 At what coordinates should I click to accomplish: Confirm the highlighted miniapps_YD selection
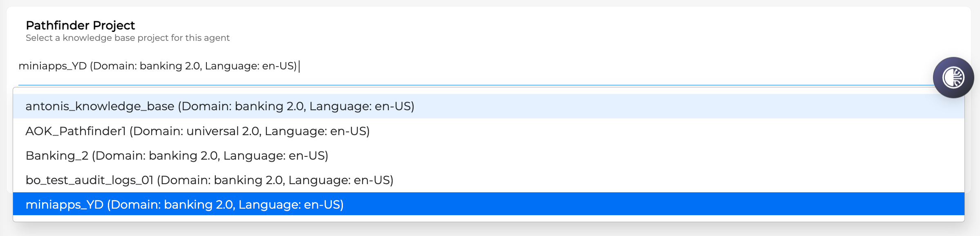186,205
